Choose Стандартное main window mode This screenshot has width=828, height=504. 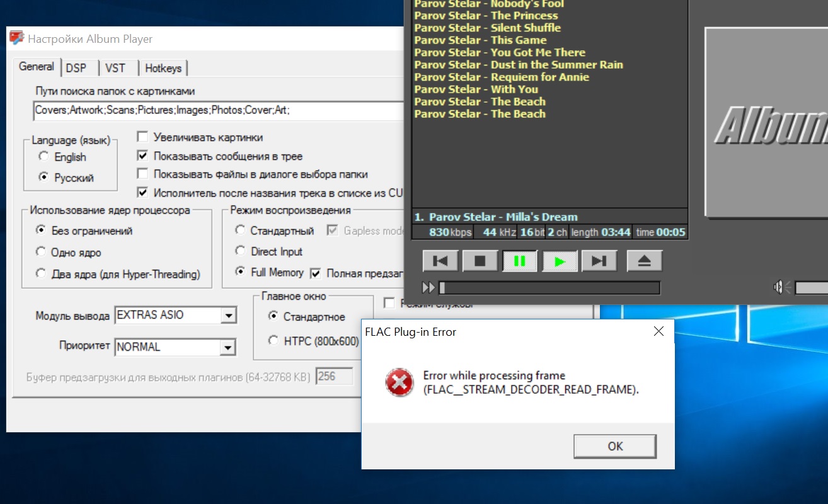pos(306,316)
